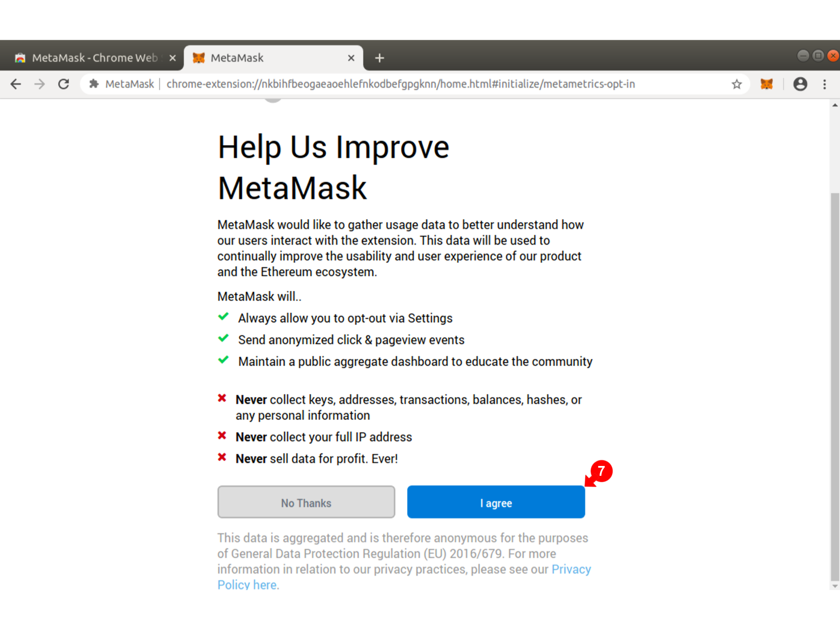Click the I agree button
The image size is (840, 630).
[x=496, y=502]
